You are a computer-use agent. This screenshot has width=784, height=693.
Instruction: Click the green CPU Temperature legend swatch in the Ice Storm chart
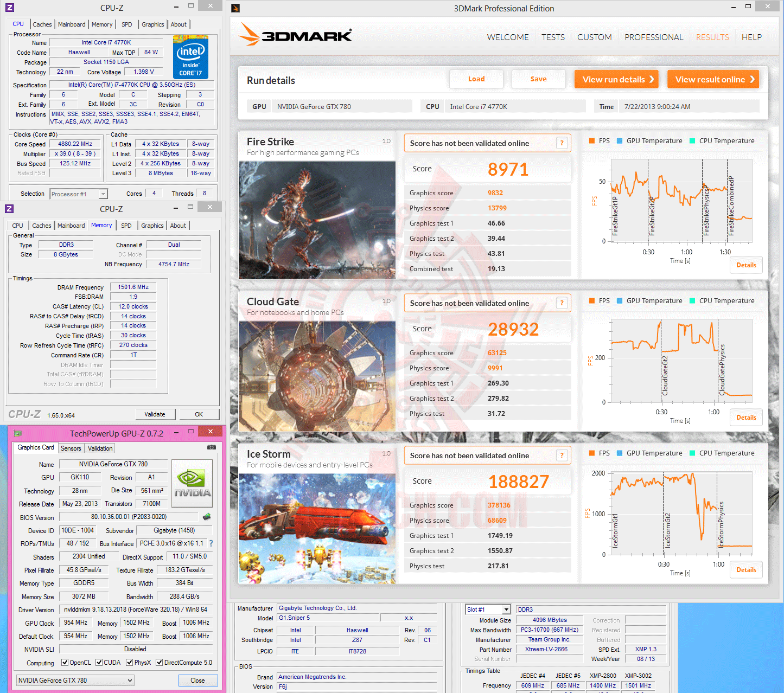[x=692, y=453]
